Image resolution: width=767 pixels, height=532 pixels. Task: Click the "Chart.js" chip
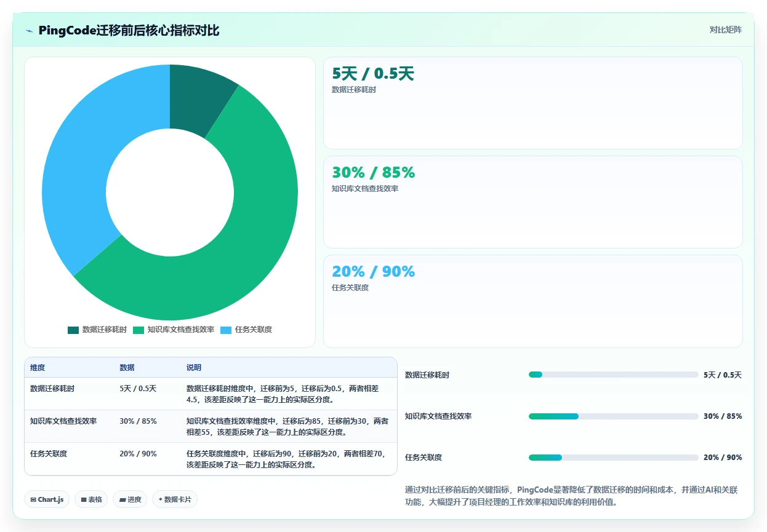[x=47, y=499]
